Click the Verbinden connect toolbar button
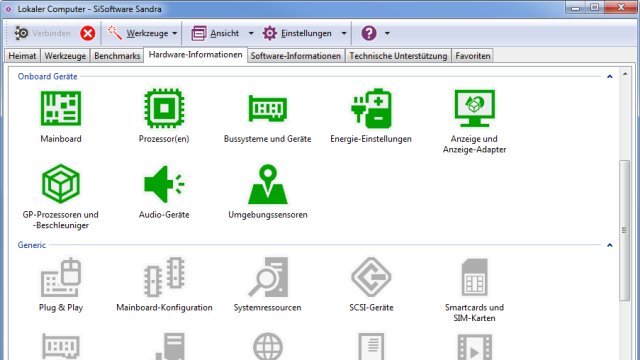Screen dimensions: 640x360 (x=42, y=33)
